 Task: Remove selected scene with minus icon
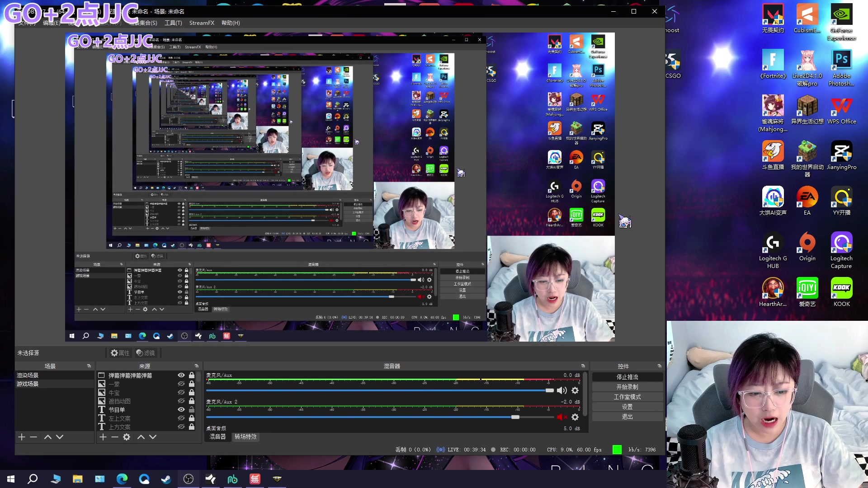point(33,437)
